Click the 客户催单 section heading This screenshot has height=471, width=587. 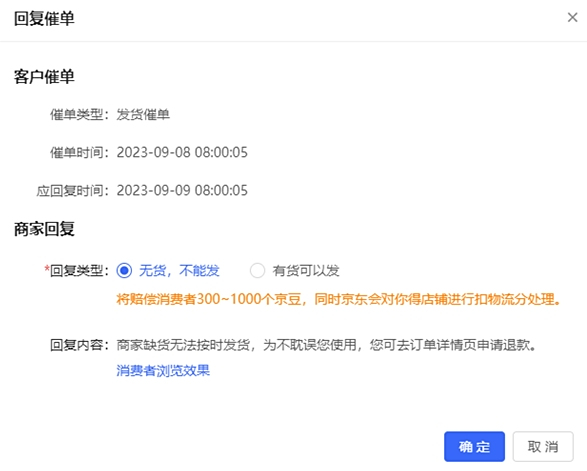(x=44, y=77)
